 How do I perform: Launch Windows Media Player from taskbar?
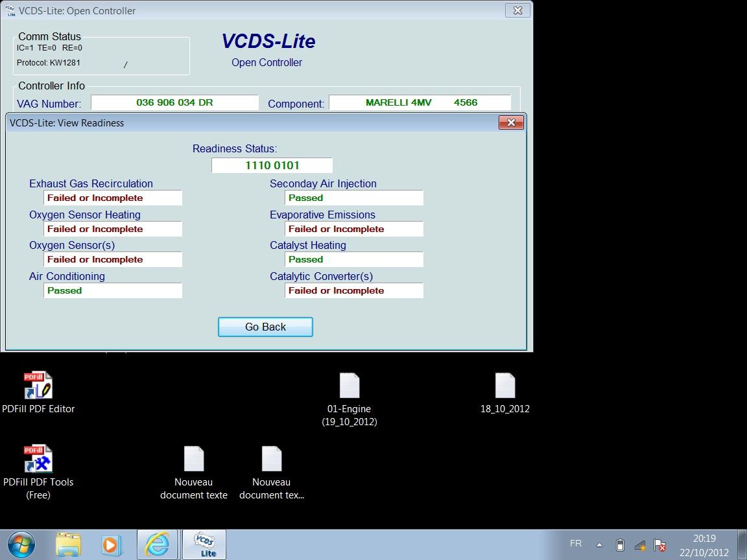click(x=110, y=544)
